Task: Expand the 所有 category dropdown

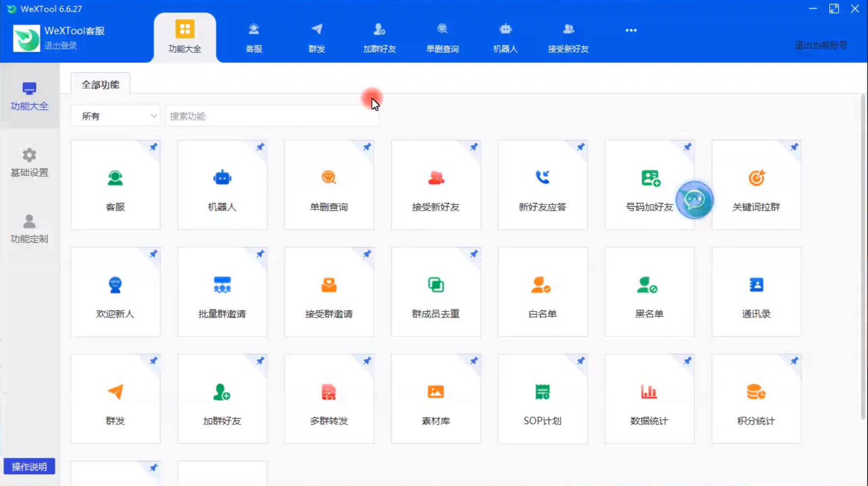Action: point(115,116)
